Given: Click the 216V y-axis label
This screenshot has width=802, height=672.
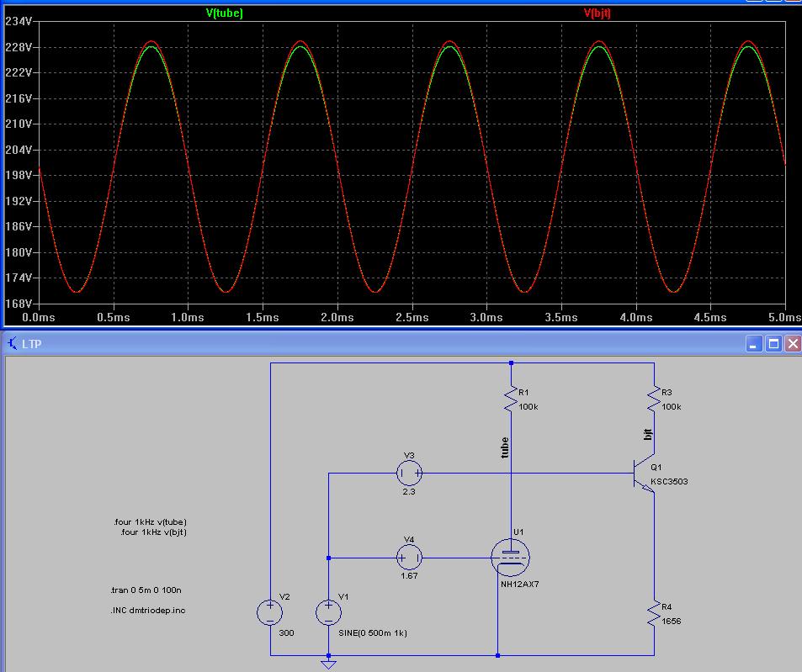Looking at the screenshot, I should pos(19,98).
